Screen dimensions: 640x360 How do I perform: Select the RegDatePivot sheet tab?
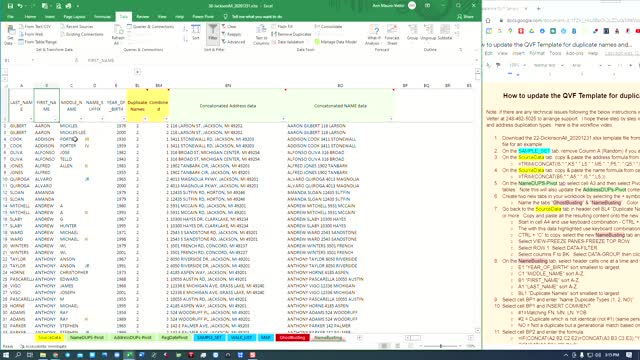tap(174, 338)
